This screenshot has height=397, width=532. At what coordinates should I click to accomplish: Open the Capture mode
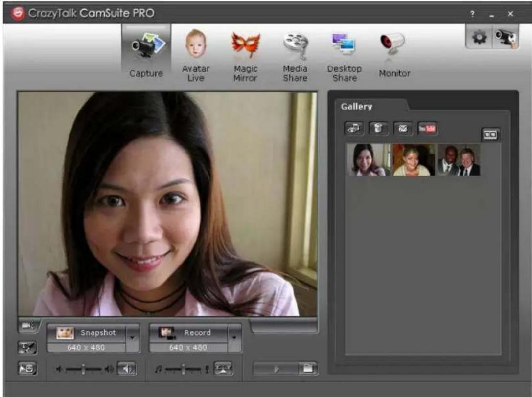point(146,54)
